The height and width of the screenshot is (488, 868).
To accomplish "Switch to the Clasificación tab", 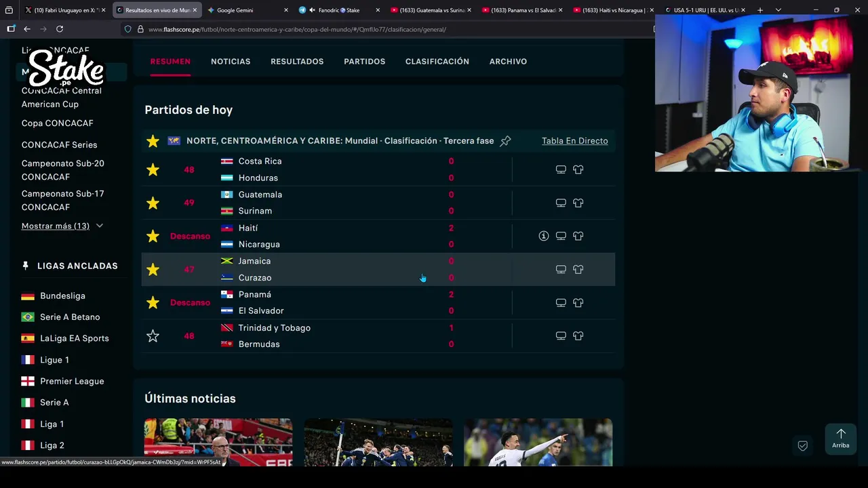I will click(x=437, y=62).
